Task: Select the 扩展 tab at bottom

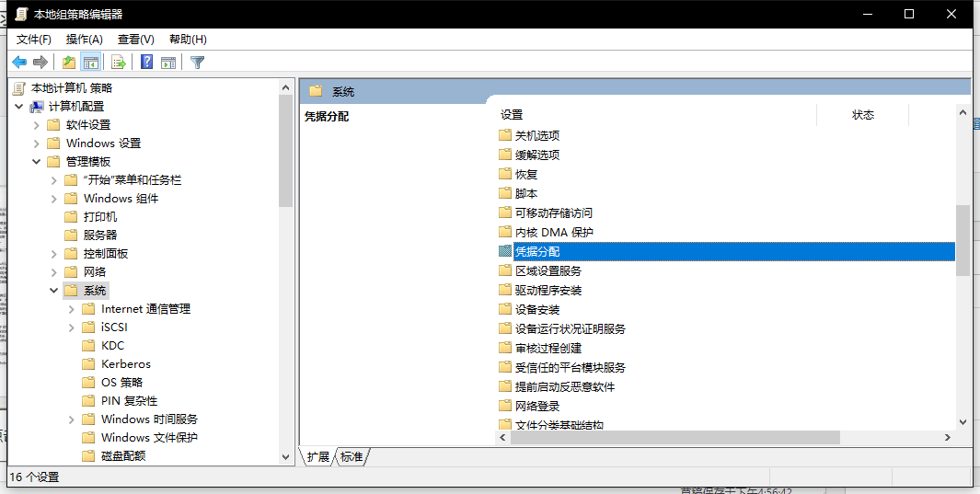Action: click(x=318, y=456)
